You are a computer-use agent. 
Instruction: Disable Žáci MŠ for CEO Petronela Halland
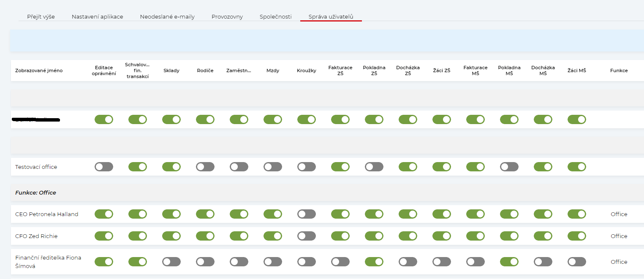pyautogui.click(x=577, y=214)
